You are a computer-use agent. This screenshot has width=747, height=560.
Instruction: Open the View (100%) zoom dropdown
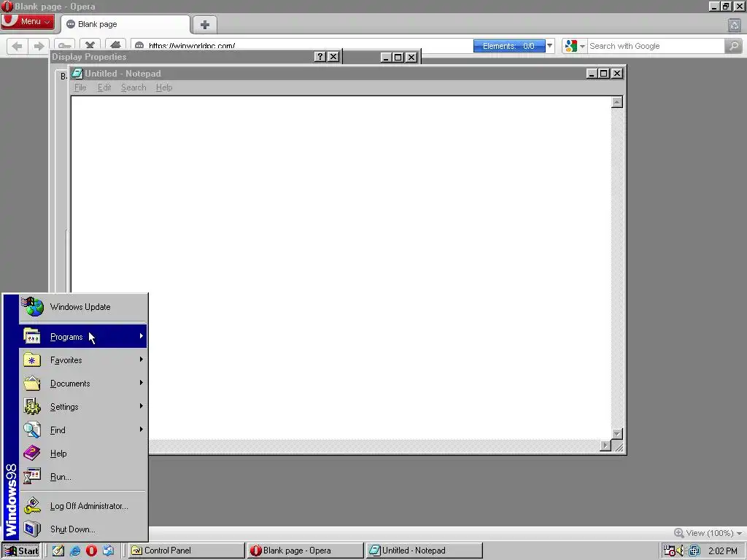click(740, 533)
